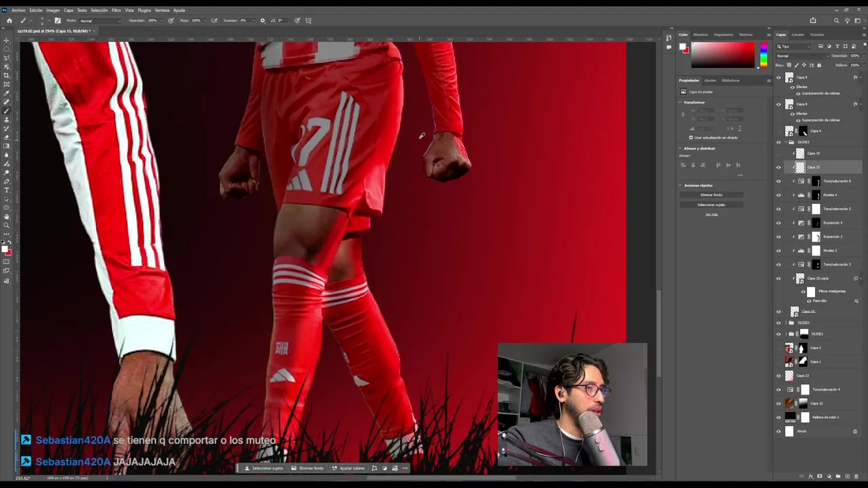Click Eliminar fondo in Acciones rápidas
Image resolution: width=868 pixels, height=488 pixels.
pyautogui.click(x=711, y=195)
